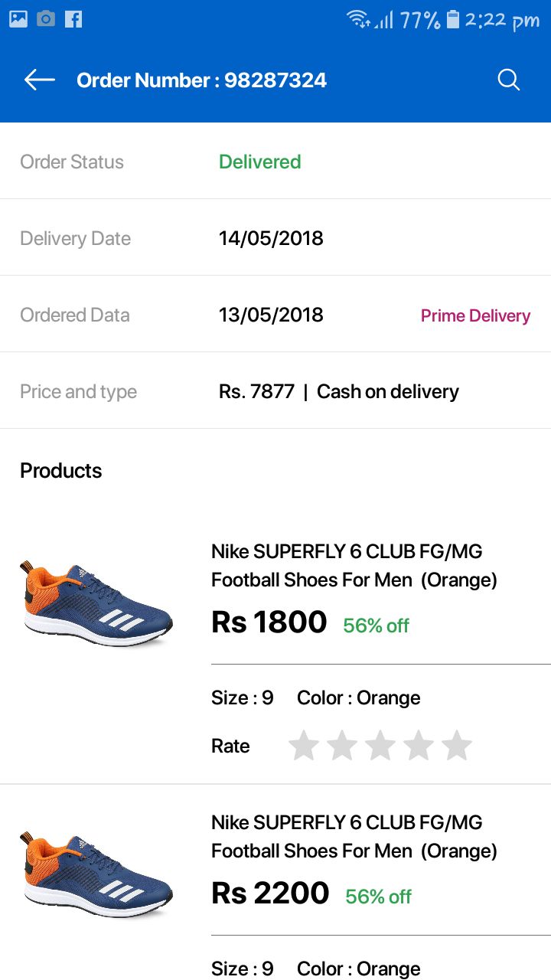Give first product five stars
Image resolution: width=551 pixels, height=980 pixels.
pyautogui.click(x=457, y=746)
